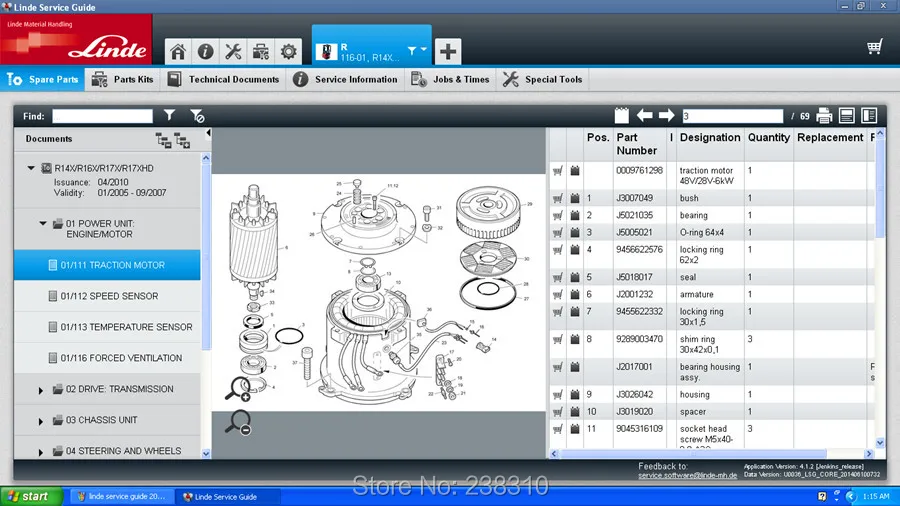The height and width of the screenshot is (506, 900).
Task: Sort by Designation column header
Action: [x=710, y=137]
